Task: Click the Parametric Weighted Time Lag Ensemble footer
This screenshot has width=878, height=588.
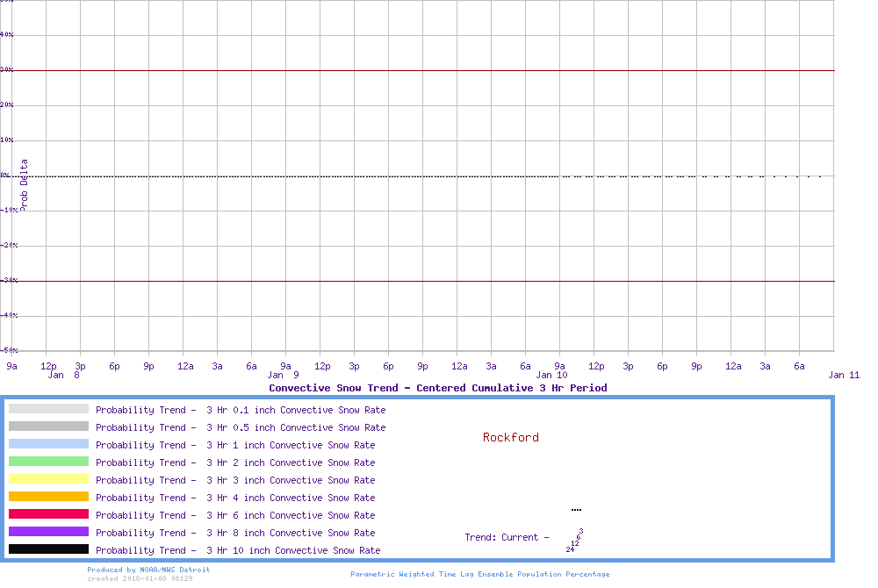Action: pyautogui.click(x=479, y=574)
